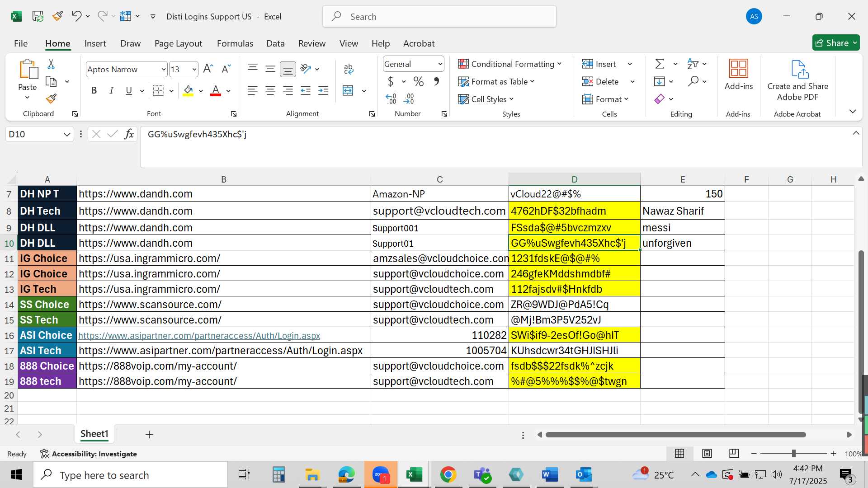Click the Increase Decimal icon
This screenshot has width=868, height=488.
[x=391, y=99]
